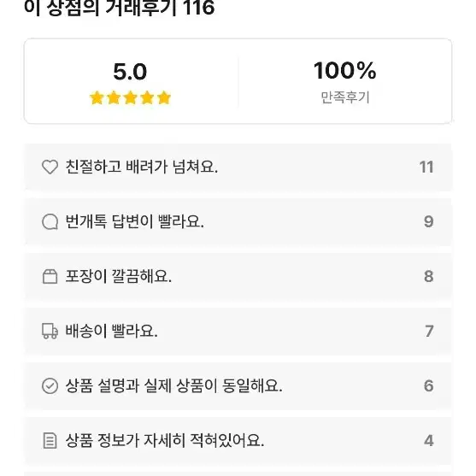Image resolution: width=476 pixels, height=476 pixels.
Task: Select 상품 설명과 실제 상품이 동일해요 row
Action: tap(238, 385)
